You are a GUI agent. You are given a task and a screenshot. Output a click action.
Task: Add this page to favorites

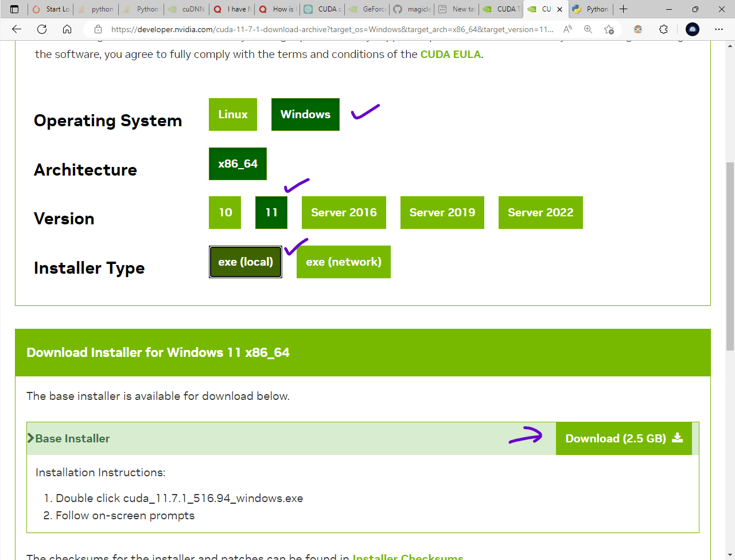tap(609, 29)
